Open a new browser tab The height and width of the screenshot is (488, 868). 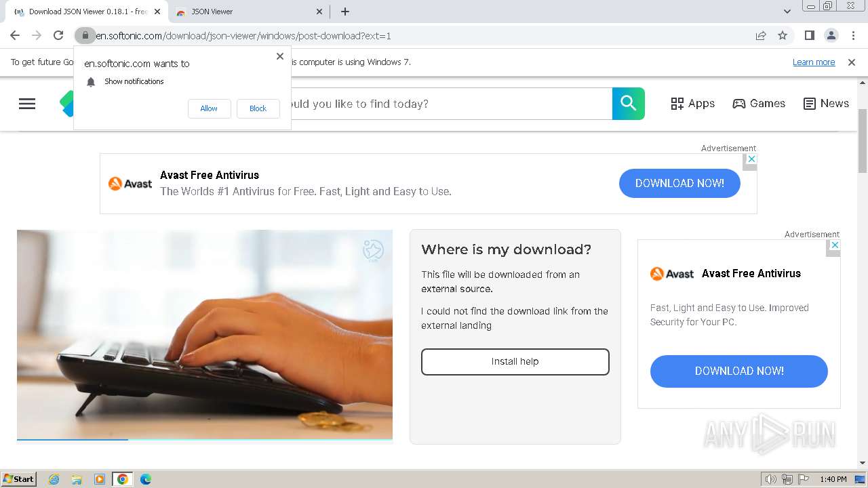(x=345, y=12)
